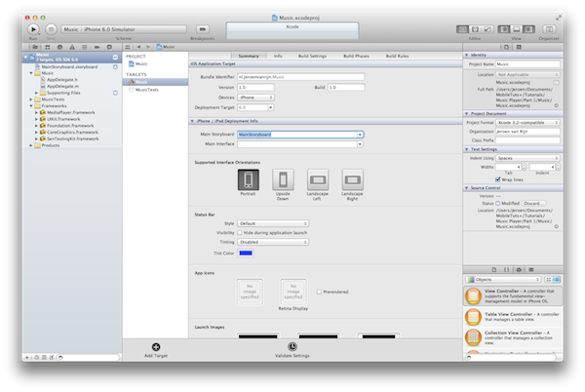Enable Landscape Right orientation
Screen dimensions: 585x392
point(352,179)
